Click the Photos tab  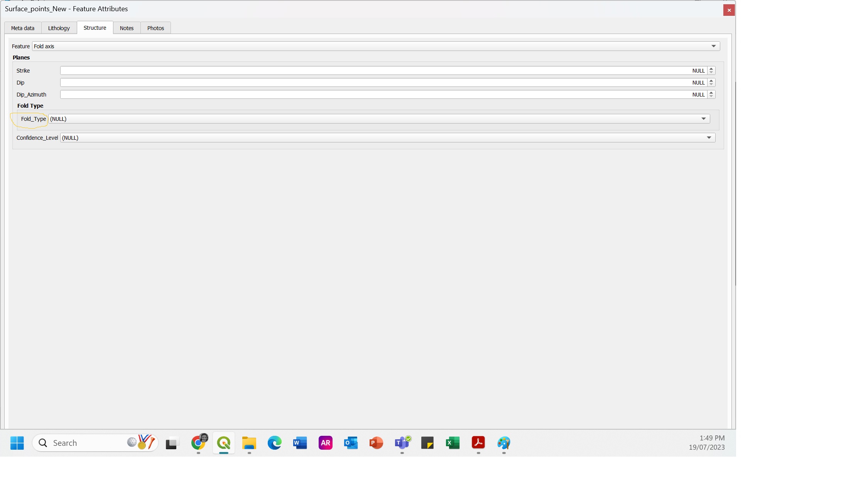156,27
